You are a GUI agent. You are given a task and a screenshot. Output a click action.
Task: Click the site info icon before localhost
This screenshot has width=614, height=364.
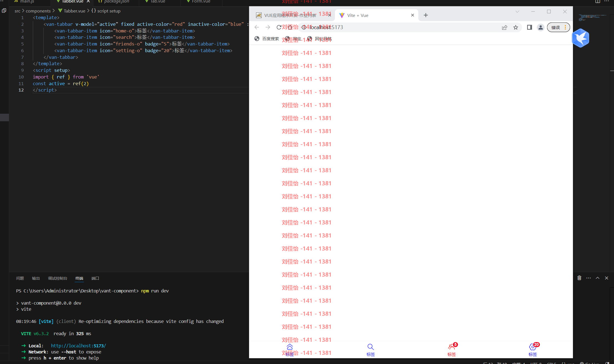pos(304,27)
